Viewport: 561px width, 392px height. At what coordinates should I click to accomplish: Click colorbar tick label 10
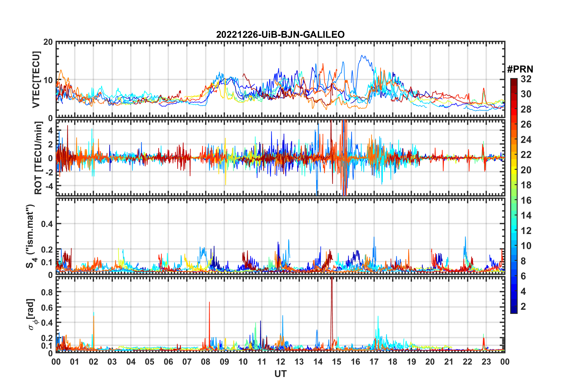click(526, 246)
